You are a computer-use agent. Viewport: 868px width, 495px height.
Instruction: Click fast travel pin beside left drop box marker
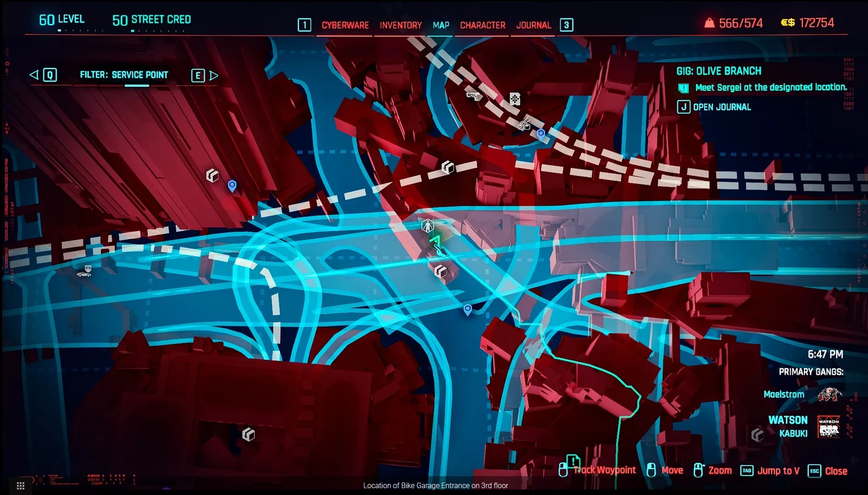232,186
